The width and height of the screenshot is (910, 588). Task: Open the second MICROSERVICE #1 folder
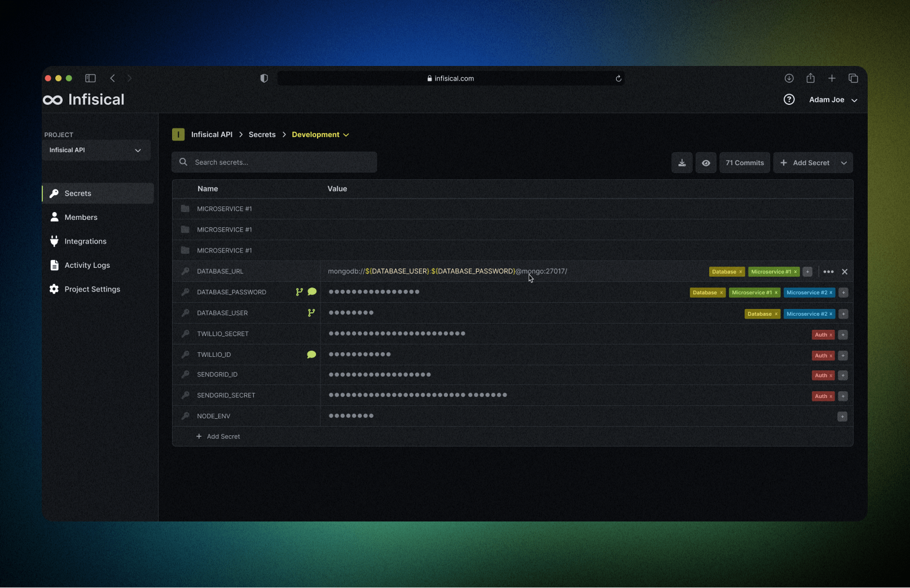click(x=512, y=229)
